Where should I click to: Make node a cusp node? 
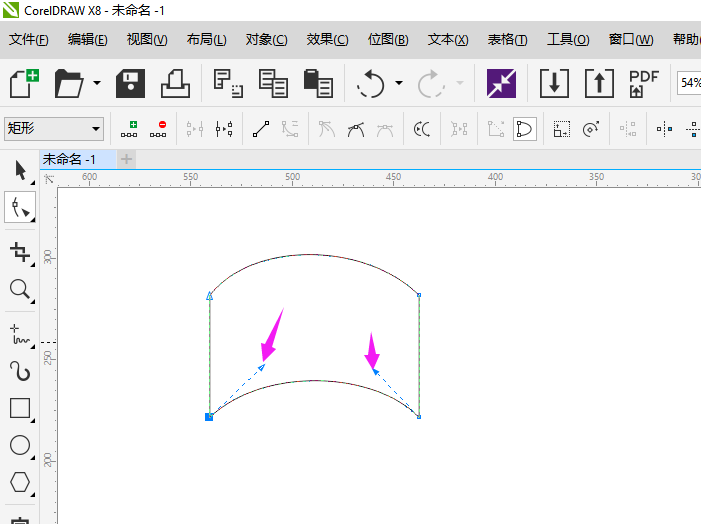[x=326, y=129]
